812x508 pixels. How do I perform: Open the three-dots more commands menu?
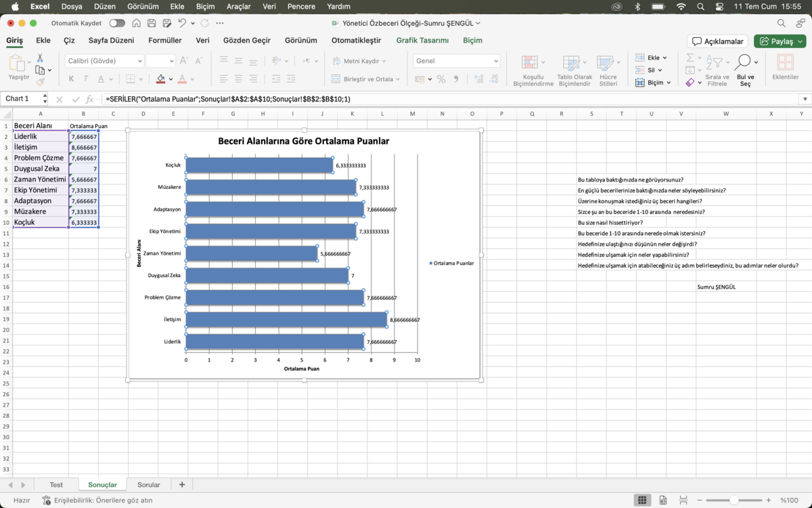219,23
